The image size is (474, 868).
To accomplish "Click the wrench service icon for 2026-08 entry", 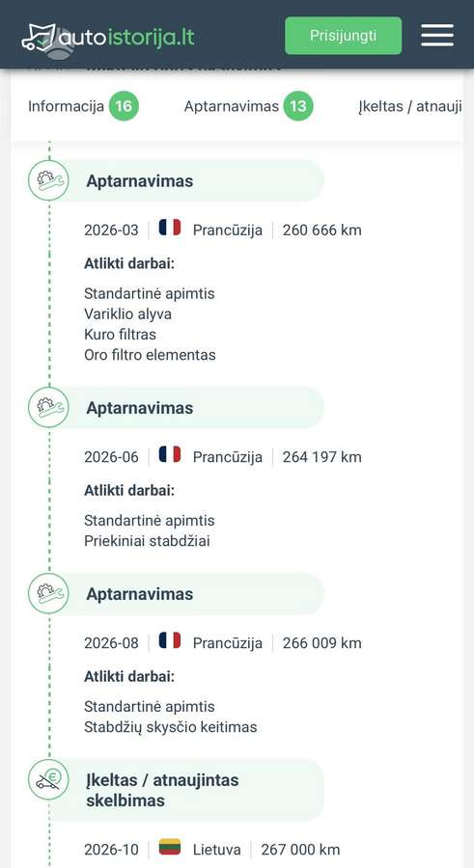I will tap(49, 593).
